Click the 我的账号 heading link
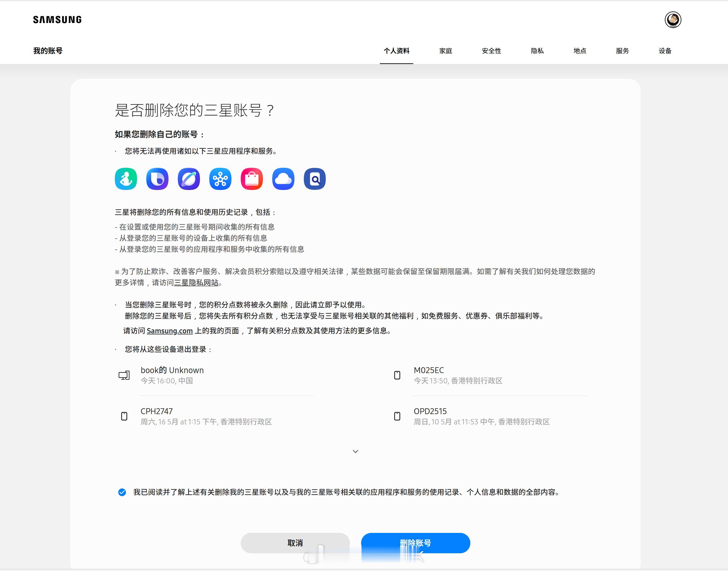This screenshot has height=571, width=728. (48, 51)
